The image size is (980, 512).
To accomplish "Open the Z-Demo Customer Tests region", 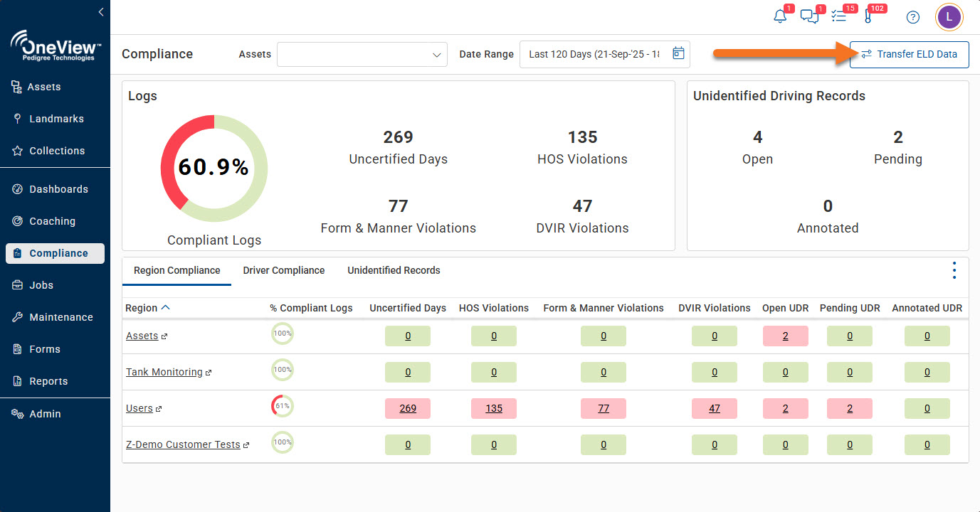I will 183,444.
